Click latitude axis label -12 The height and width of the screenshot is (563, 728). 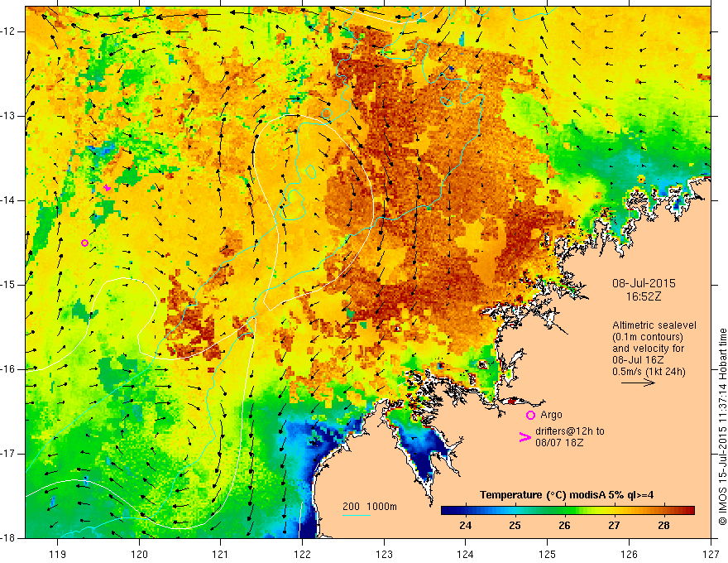pos(8,31)
